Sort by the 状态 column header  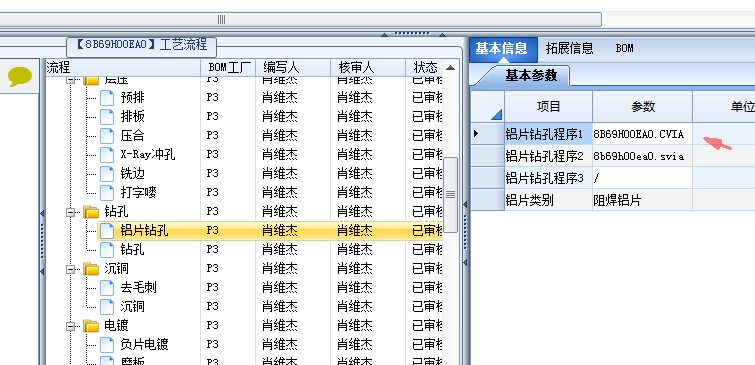click(425, 67)
